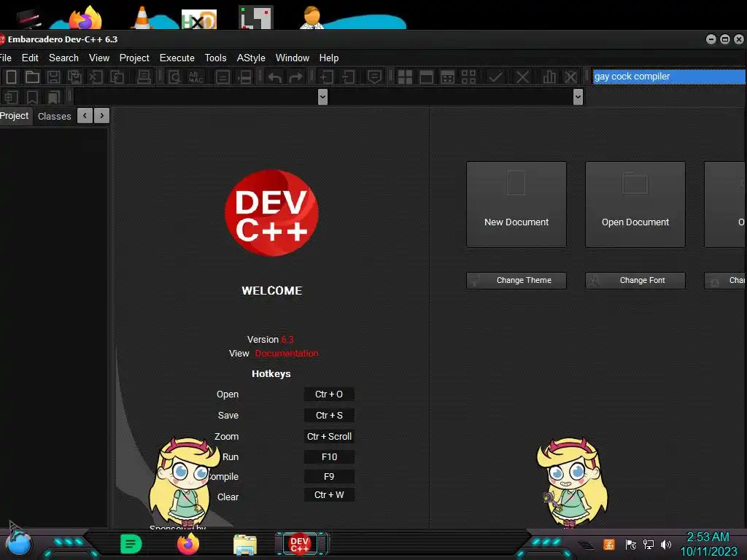747x560 pixels.
Task: Click the Compile four-squares toolbar icon
Action: click(405, 77)
